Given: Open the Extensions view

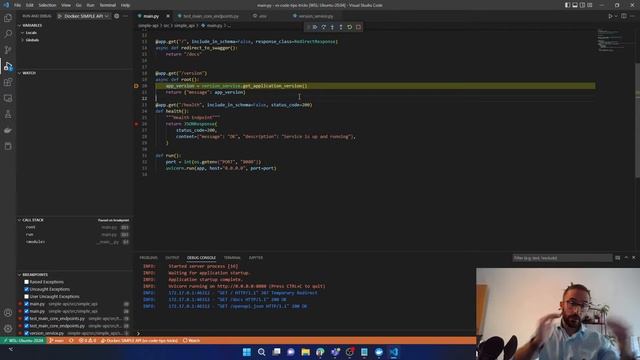Looking at the screenshot, I should [x=8, y=82].
